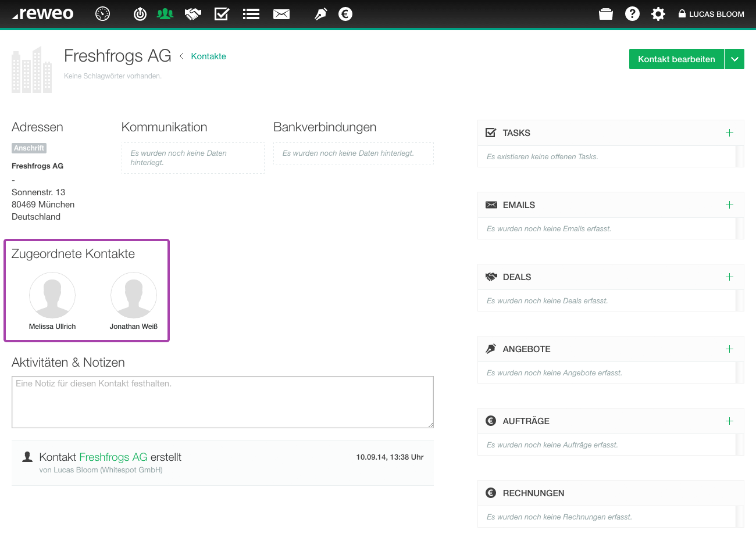Click the RECHNUNGEN panel header
Viewport: 756px width, 541px height.
coord(611,493)
